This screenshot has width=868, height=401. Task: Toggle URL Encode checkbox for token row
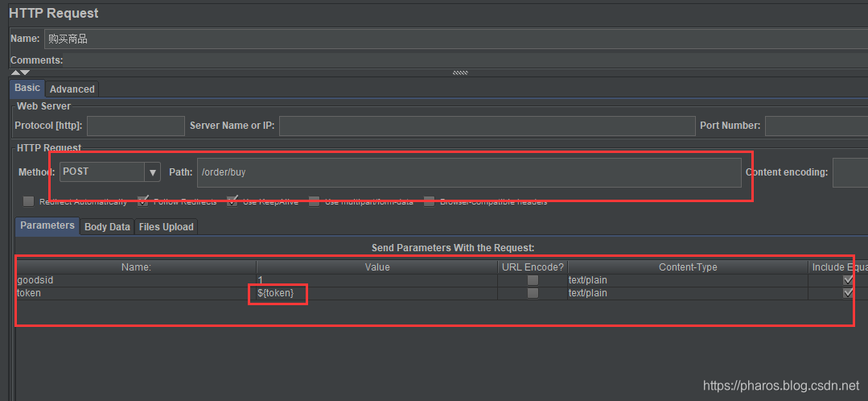coord(533,293)
